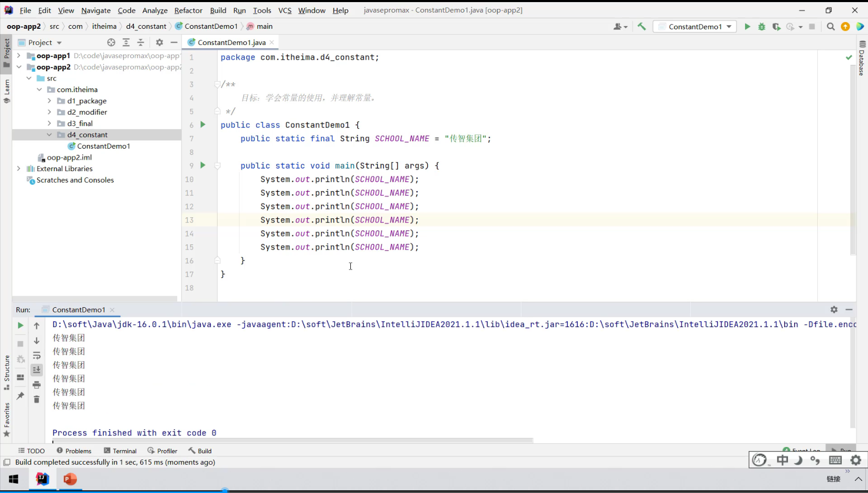Click the orange update notification icon
Viewport: 868px width, 493px height.
[x=845, y=27]
